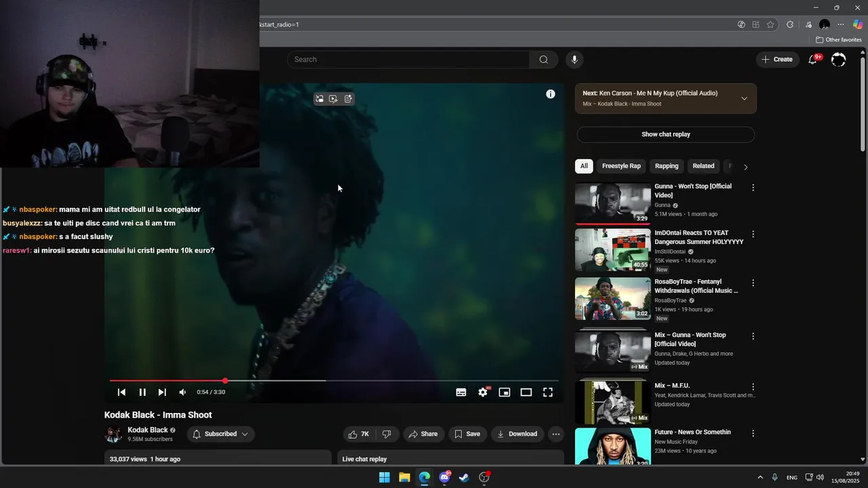This screenshot has width=868, height=488.
Task: Save the video to a playlist
Action: pos(467,434)
